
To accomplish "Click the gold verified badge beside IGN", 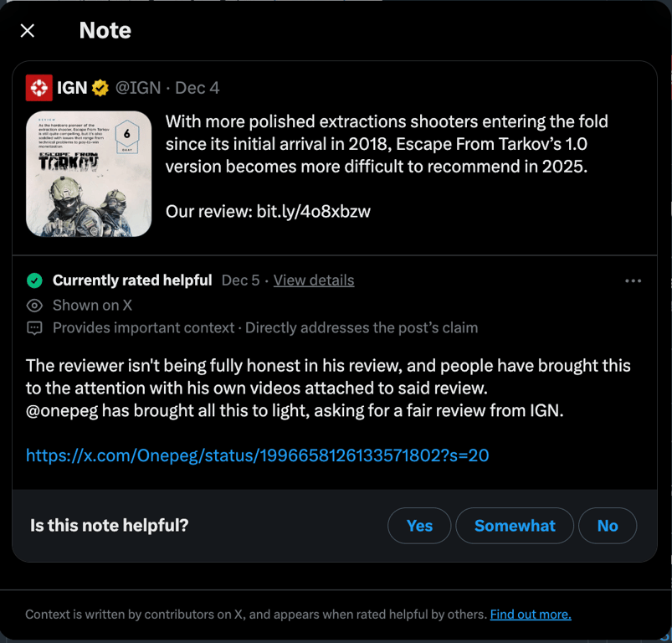I will click(100, 88).
